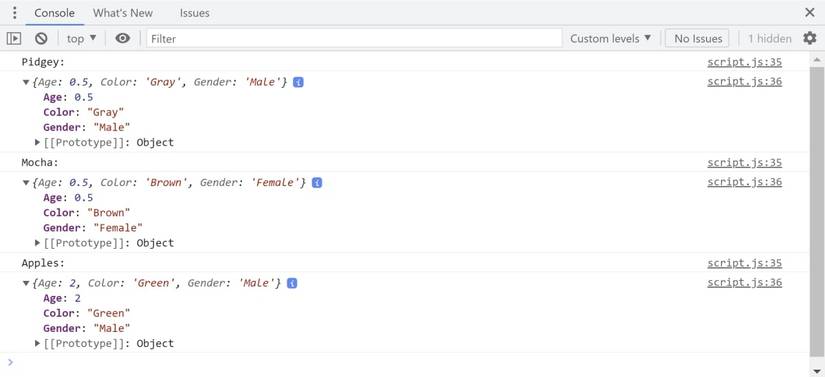Switch to the Console tab

click(55, 13)
